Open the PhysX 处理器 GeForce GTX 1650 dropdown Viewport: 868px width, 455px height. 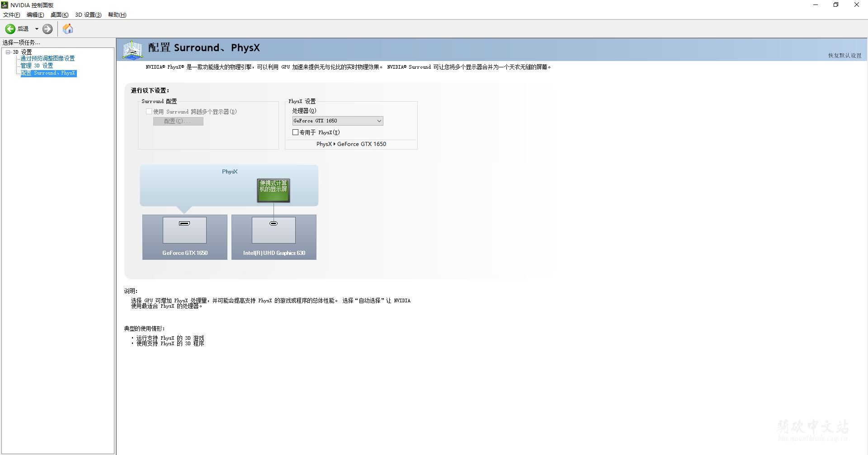click(x=338, y=121)
